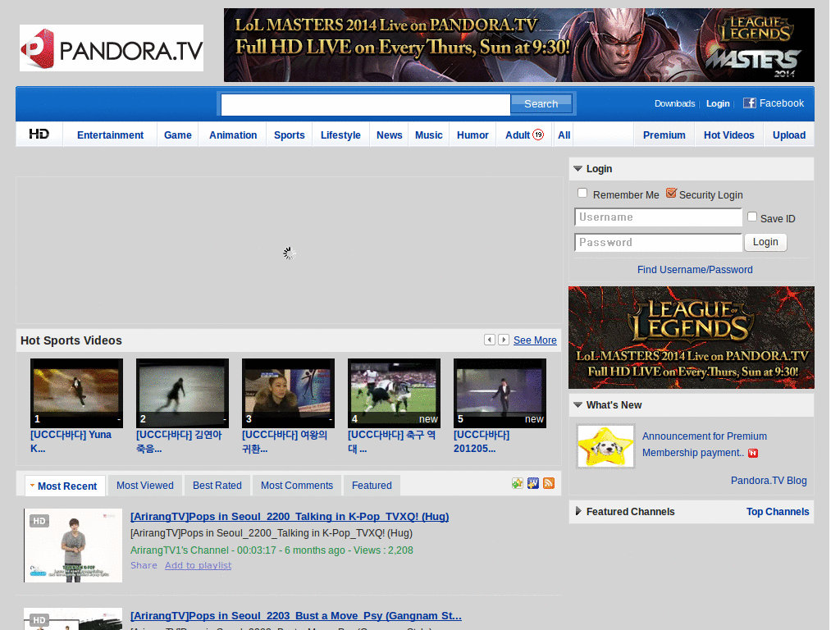Open the Top Channels link
The width and height of the screenshot is (840, 630).
[778, 512]
